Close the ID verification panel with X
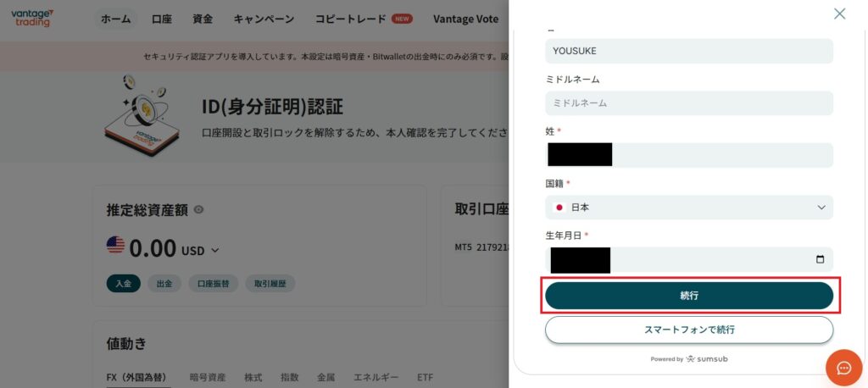This screenshot has width=868, height=388. click(839, 14)
